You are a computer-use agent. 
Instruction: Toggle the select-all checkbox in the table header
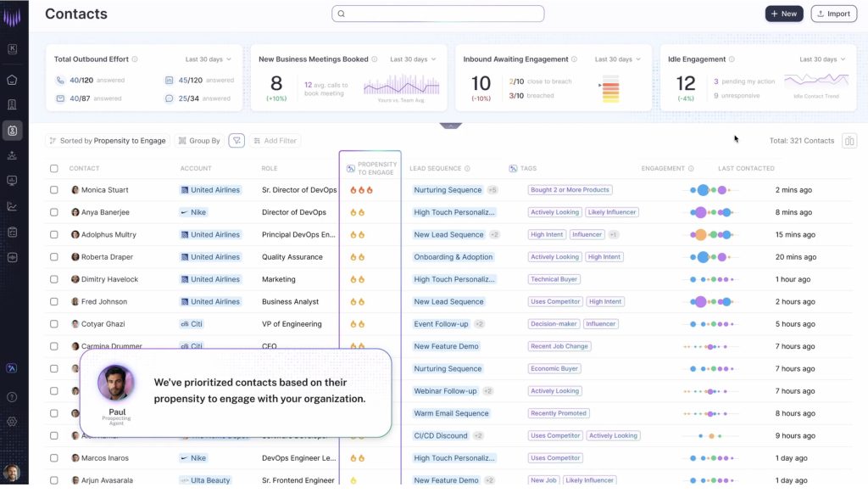[x=54, y=169]
